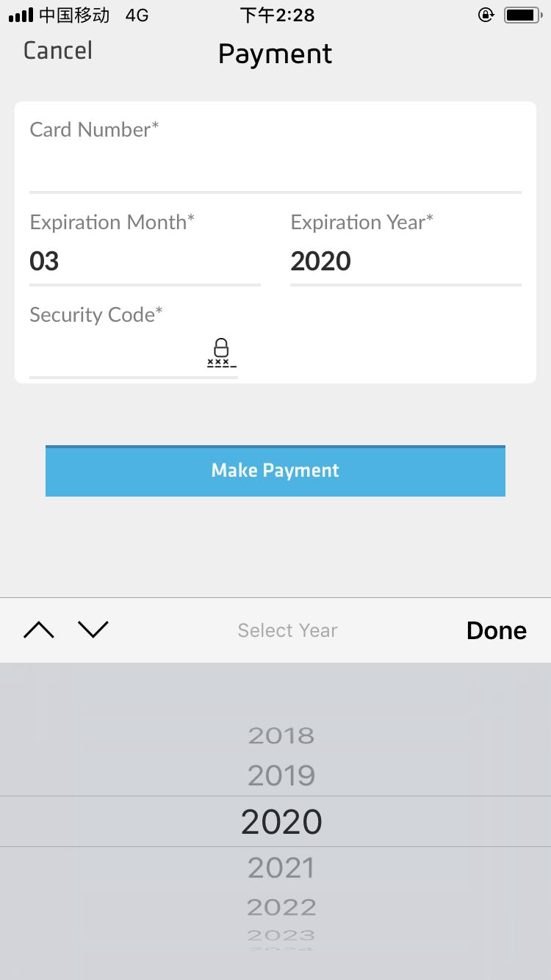The width and height of the screenshot is (551, 980).
Task: Tap the battery icon in status bar
Action: click(x=522, y=15)
